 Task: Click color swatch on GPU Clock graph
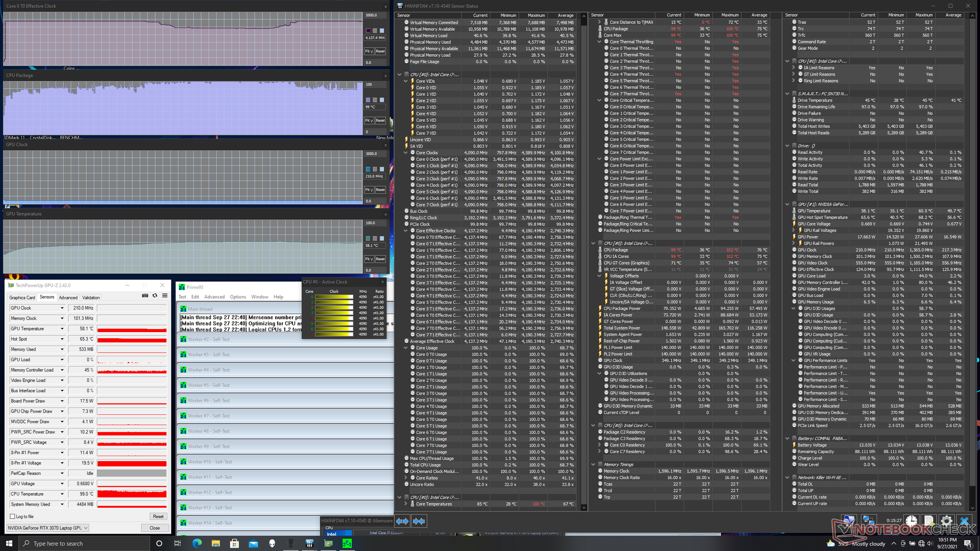368,169
